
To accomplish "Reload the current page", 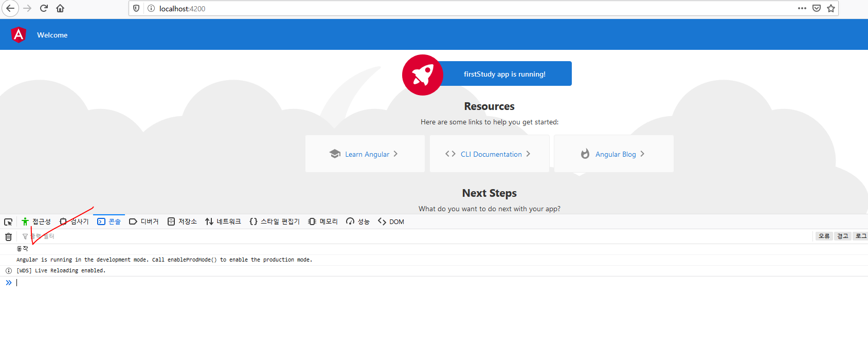I will 44,8.
